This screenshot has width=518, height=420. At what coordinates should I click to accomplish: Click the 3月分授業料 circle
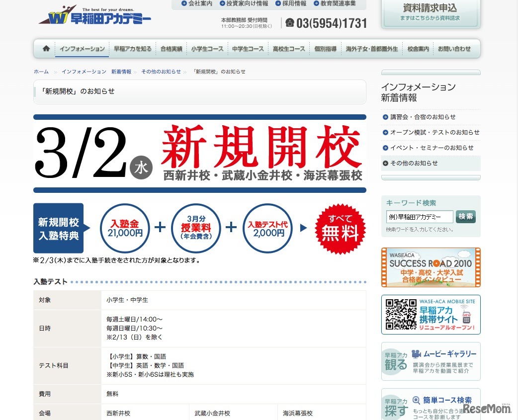(x=196, y=228)
